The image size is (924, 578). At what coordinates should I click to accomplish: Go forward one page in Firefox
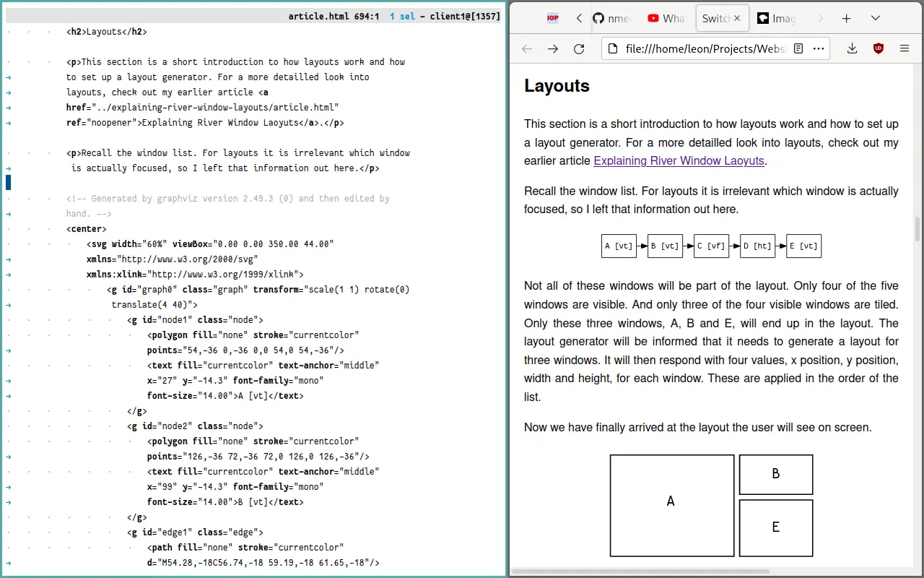(x=553, y=48)
